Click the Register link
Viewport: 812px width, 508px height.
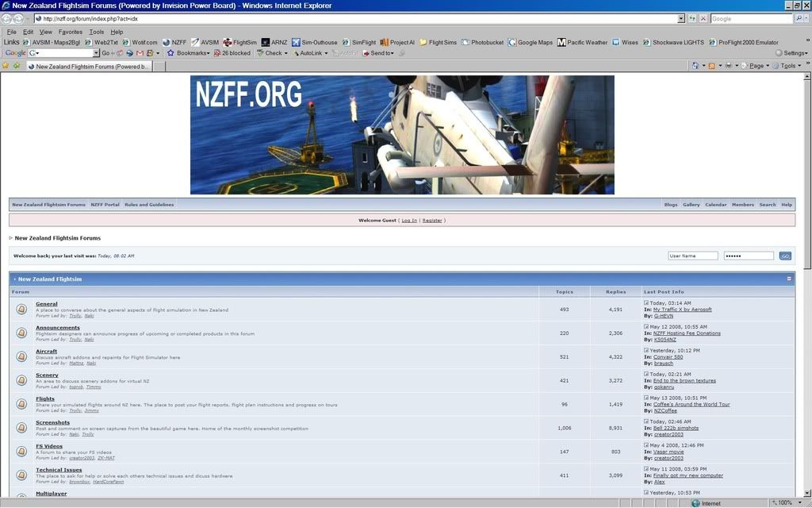[432, 221]
